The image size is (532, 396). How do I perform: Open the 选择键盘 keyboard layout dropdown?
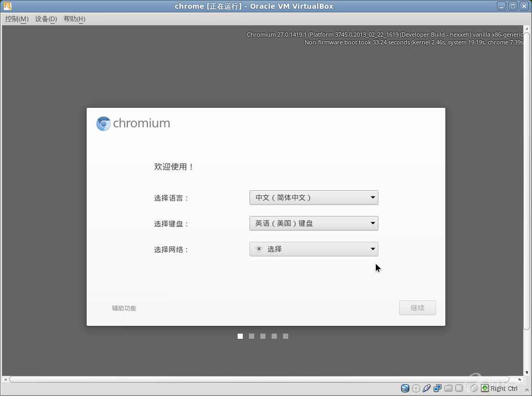[313, 223]
